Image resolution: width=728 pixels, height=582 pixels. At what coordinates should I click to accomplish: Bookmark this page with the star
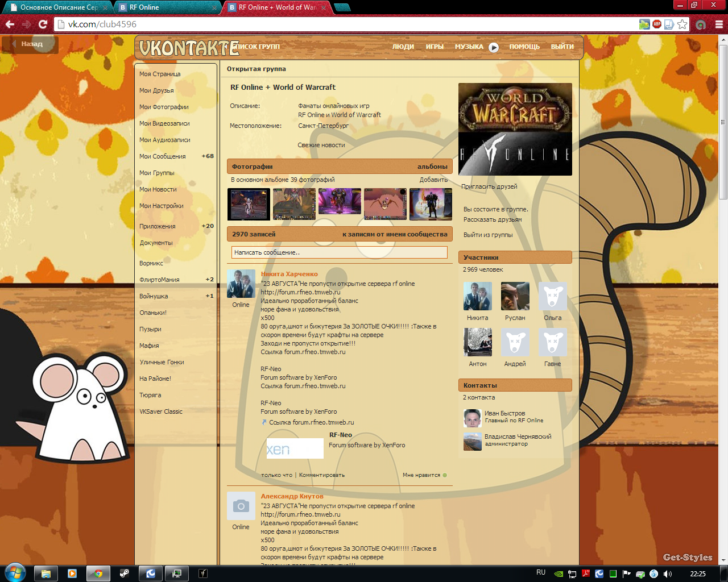click(x=682, y=24)
